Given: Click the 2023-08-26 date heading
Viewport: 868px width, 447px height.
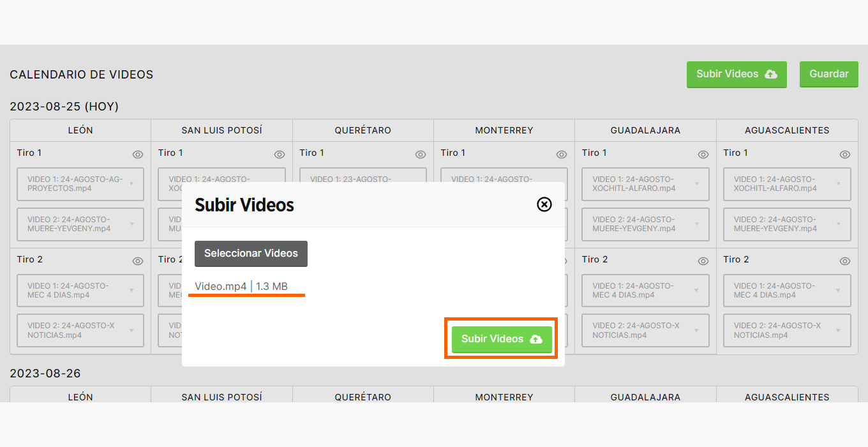Looking at the screenshot, I should (45, 374).
